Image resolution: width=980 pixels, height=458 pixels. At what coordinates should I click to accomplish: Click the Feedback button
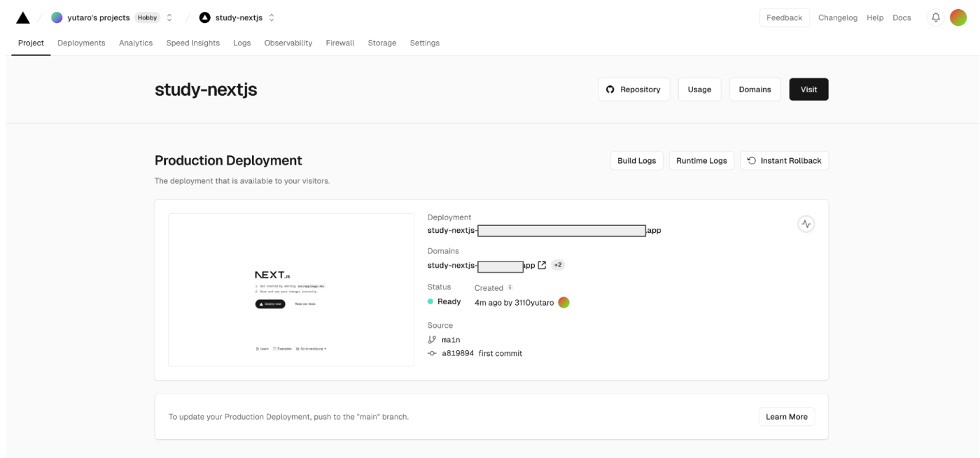(x=785, y=17)
